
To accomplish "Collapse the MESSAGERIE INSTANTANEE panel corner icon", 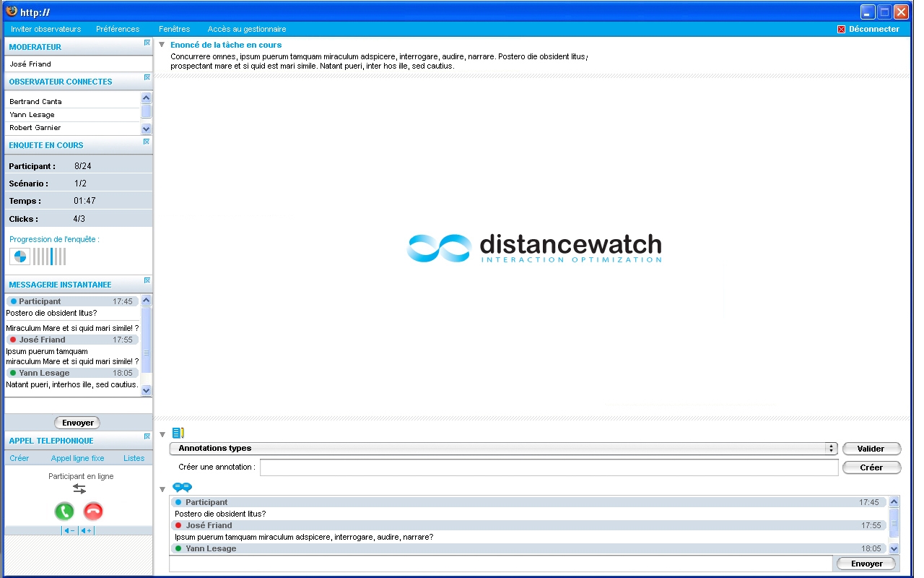I will pos(147,280).
